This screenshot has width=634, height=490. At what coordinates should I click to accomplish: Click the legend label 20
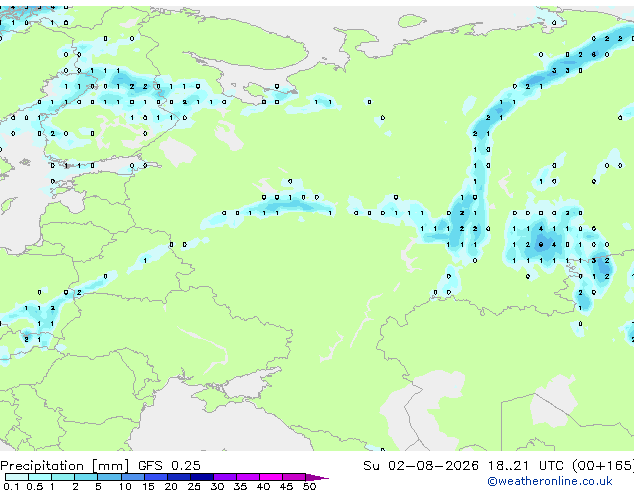click(171, 486)
